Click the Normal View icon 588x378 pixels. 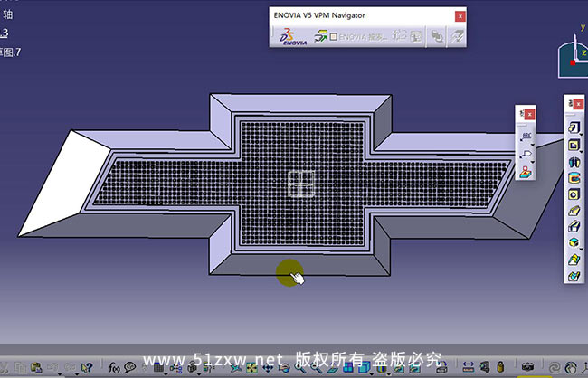click(x=333, y=368)
